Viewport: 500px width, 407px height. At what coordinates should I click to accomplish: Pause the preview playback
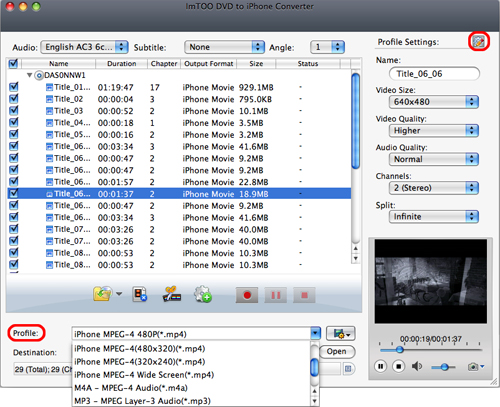[x=381, y=367]
